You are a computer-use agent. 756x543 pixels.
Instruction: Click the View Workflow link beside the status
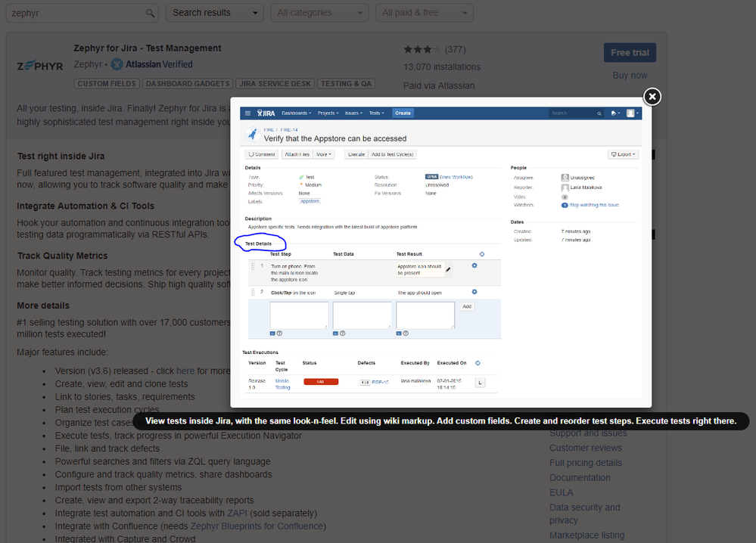click(456, 177)
